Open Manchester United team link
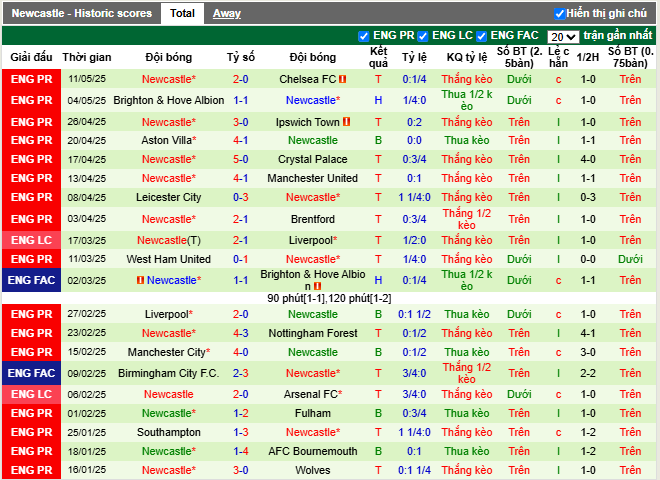Screen dimensions: 660x480 pos(313,178)
